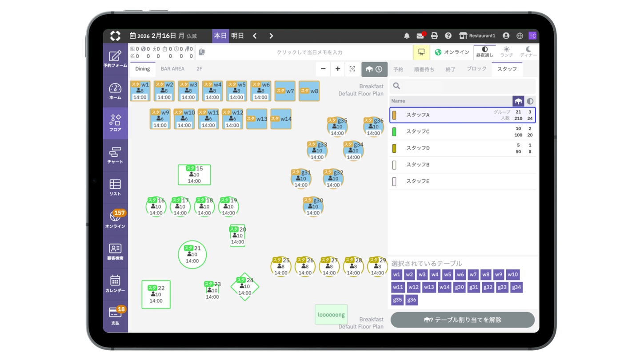The image size is (640, 364).
Task: Open 支払 sidebar item with 18 badge
Action: tap(115, 316)
